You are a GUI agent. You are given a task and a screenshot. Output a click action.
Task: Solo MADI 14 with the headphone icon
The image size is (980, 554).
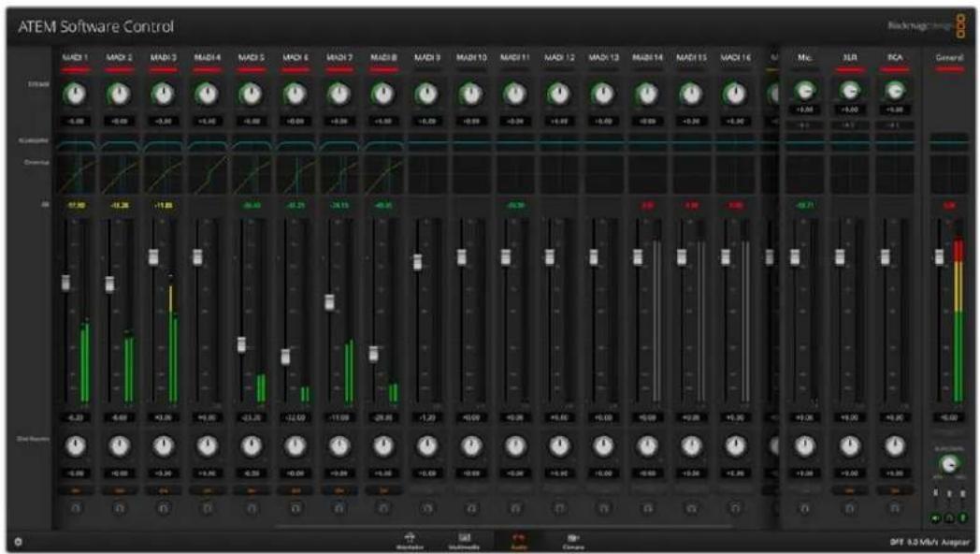(647, 508)
